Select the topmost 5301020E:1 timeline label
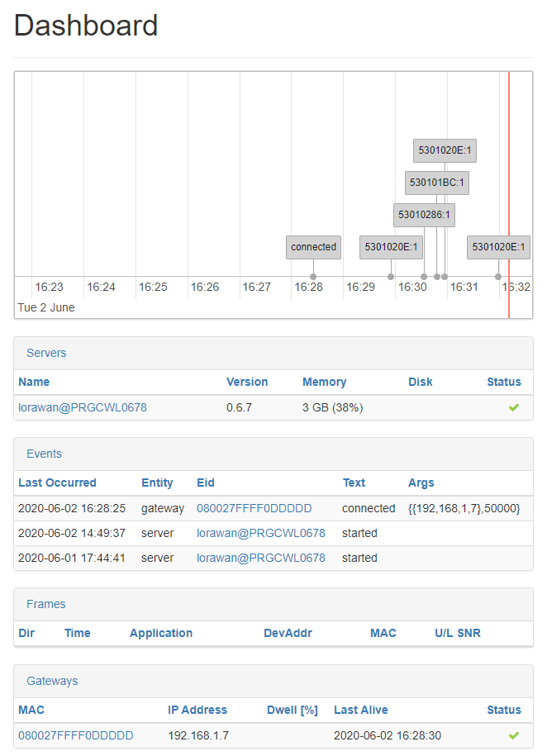Screen dimensions: 547x756 pos(445,150)
